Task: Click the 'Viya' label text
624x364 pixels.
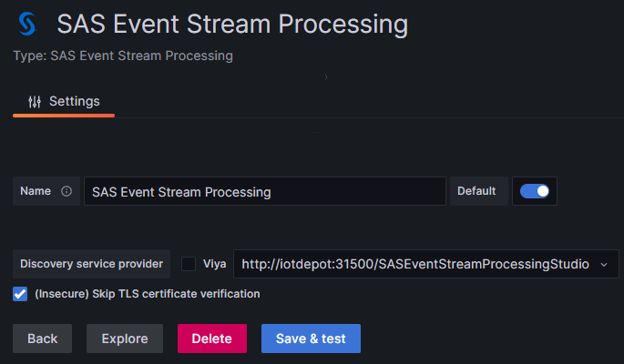Action: click(214, 264)
